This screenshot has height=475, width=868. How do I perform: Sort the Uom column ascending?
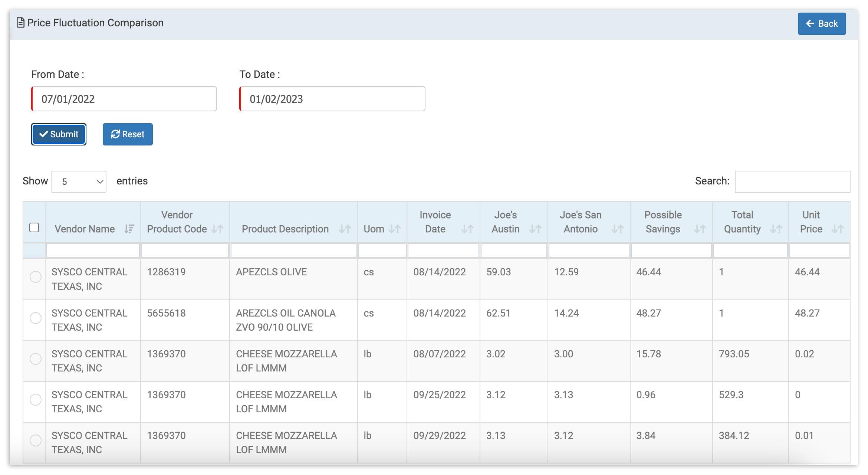395,229
